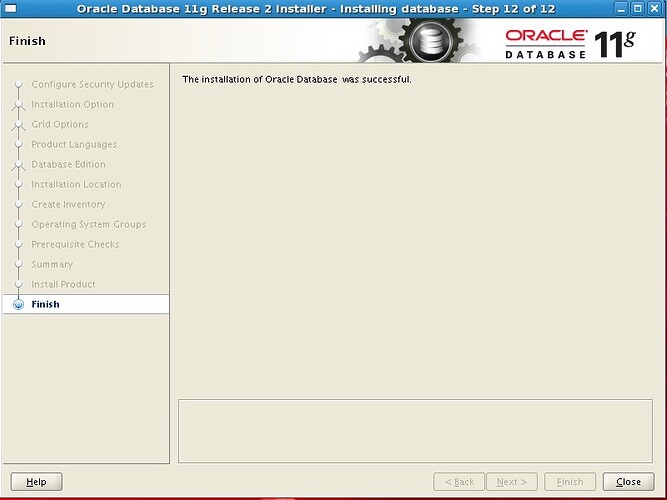
Task: Open the Prerequisite Checks step
Action: pyautogui.click(x=75, y=244)
